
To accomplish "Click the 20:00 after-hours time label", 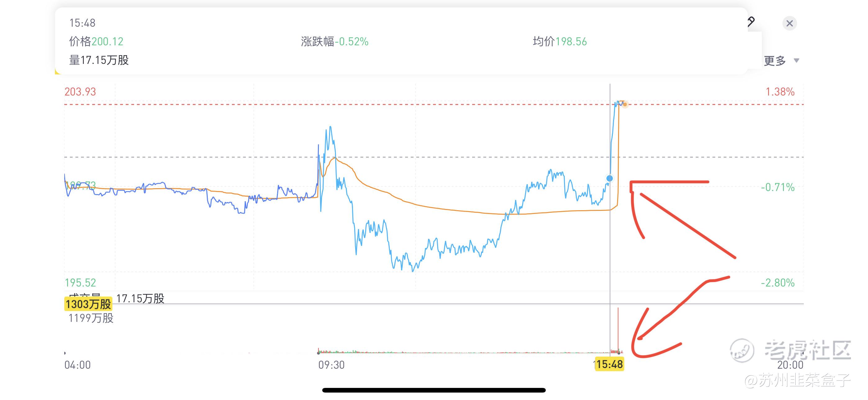I will click(x=790, y=365).
